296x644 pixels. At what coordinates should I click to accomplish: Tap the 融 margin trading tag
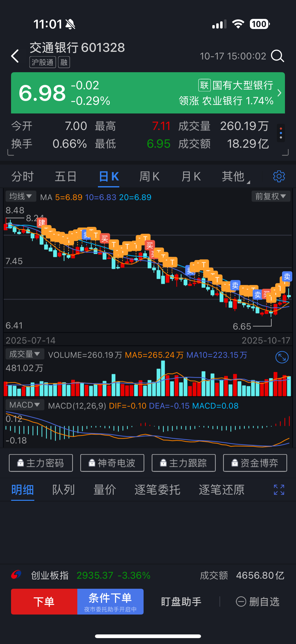64,62
